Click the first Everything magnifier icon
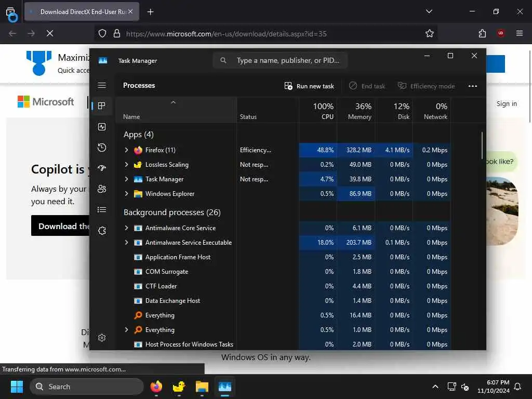 (x=138, y=315)
